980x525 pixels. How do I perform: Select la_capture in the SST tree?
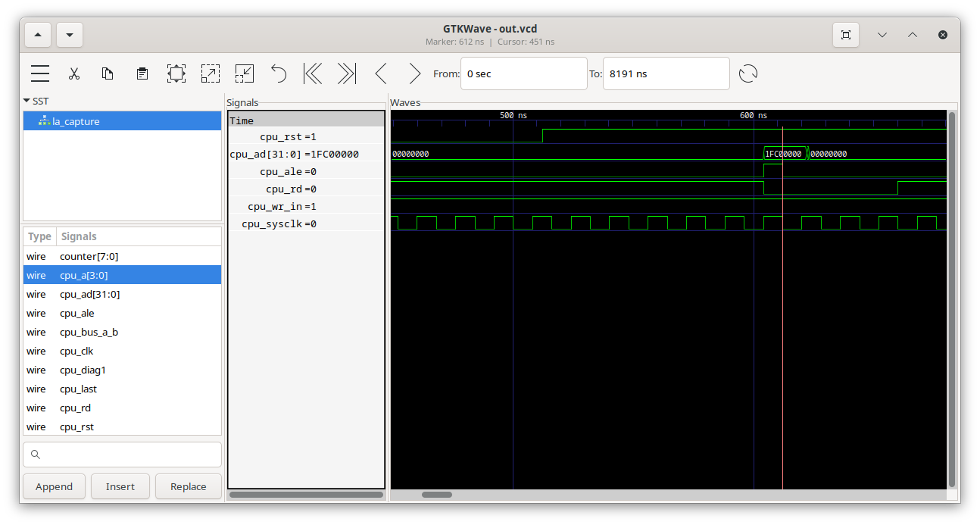click(x=76, y=121)
